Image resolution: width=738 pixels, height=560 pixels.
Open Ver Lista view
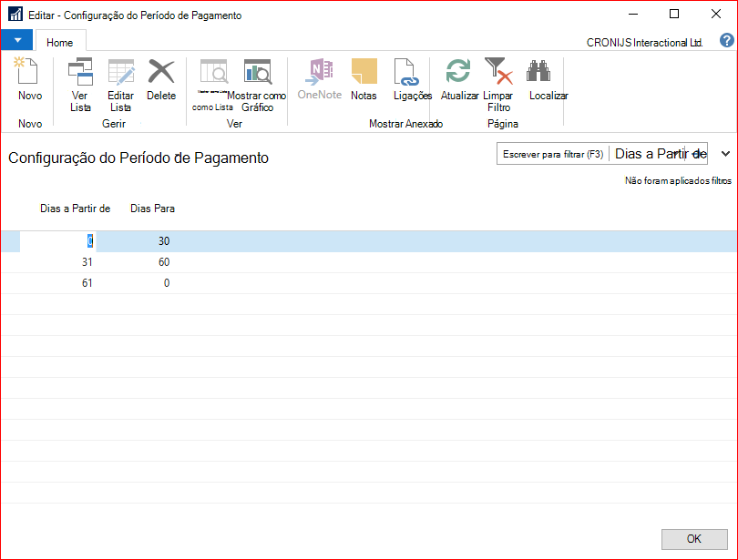tap(80, 85)
